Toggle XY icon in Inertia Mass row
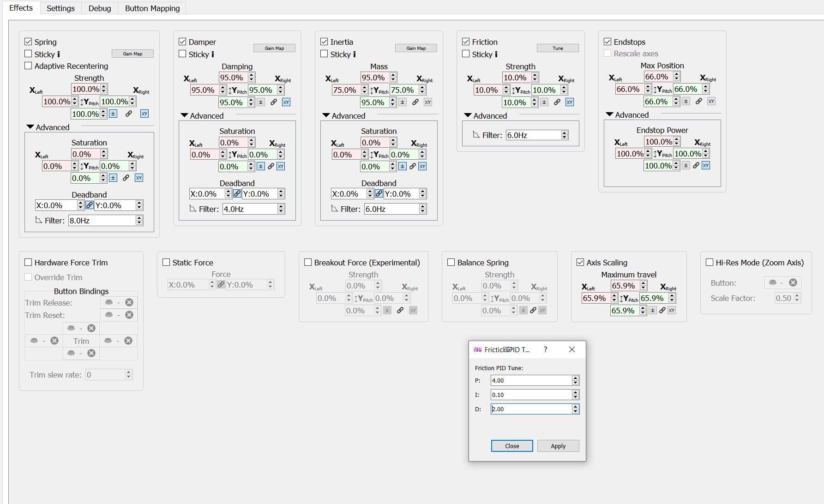The height and width of the screenshot is (504, 824). (x=428, y=102)
